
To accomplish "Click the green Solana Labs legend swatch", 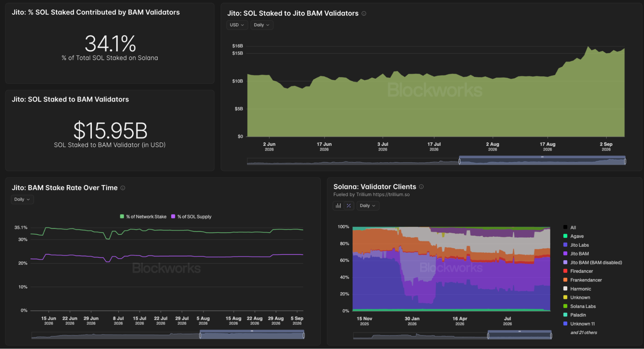I will click(x=565, y=306).
